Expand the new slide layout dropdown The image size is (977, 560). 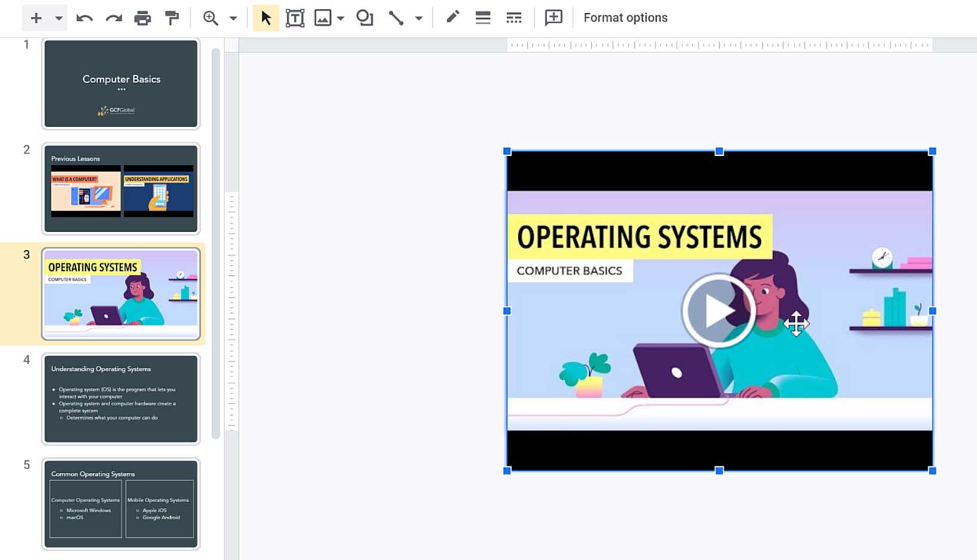57,17
